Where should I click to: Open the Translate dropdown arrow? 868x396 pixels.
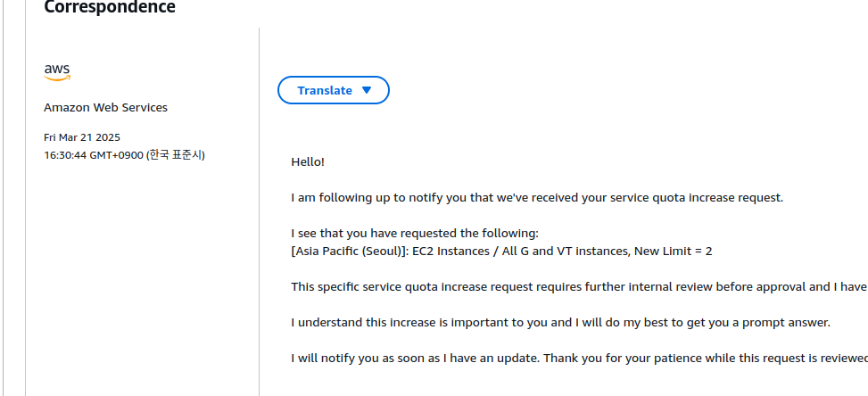[367, 90]
